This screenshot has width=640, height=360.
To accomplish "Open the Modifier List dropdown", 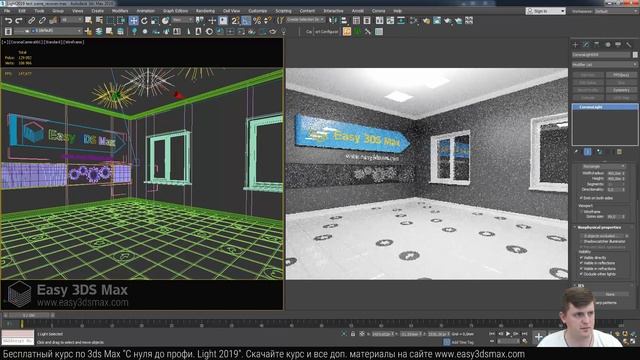I will (604, 64).
